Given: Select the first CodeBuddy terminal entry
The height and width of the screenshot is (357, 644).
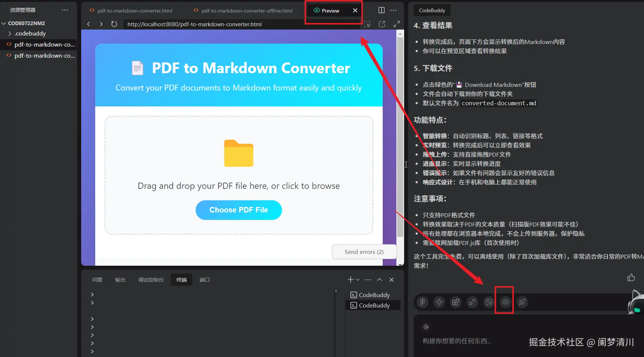Looking at the screenshot, I should click(373, 295).
